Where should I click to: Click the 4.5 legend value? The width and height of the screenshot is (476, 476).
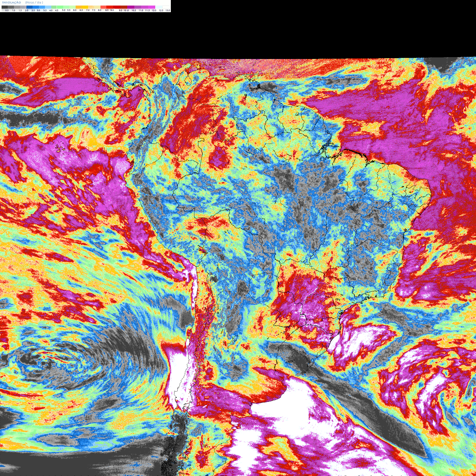tap(57, 10)
